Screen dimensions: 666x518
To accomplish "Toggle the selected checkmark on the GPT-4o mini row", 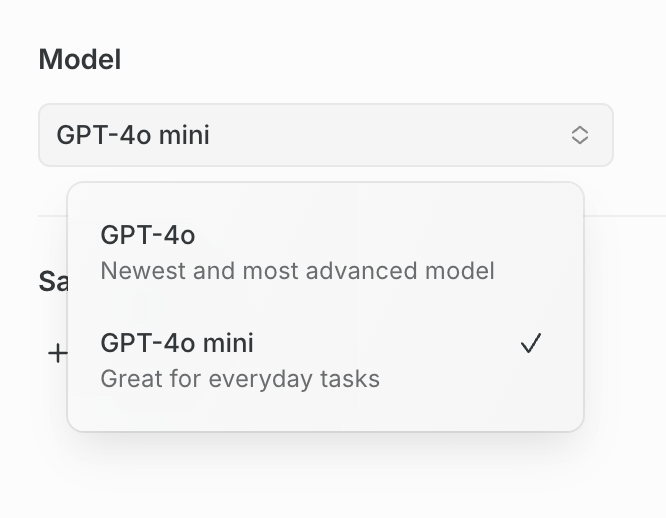I will click(x=531, y=344).
